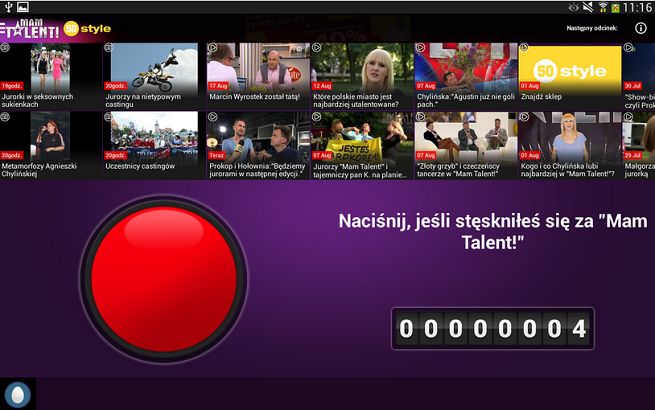Tap the gallery icon on the Jurorki w seksownych tile
The width and height of the screenshot is (655, 410).
[5, 48]
